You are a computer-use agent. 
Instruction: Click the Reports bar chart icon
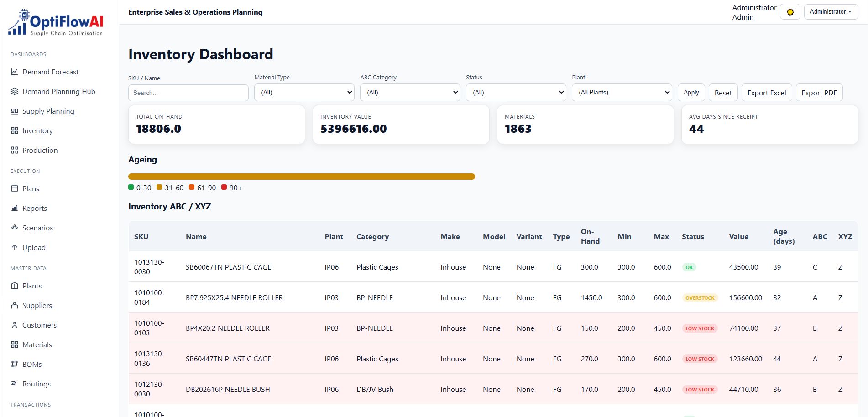(15, 208)
